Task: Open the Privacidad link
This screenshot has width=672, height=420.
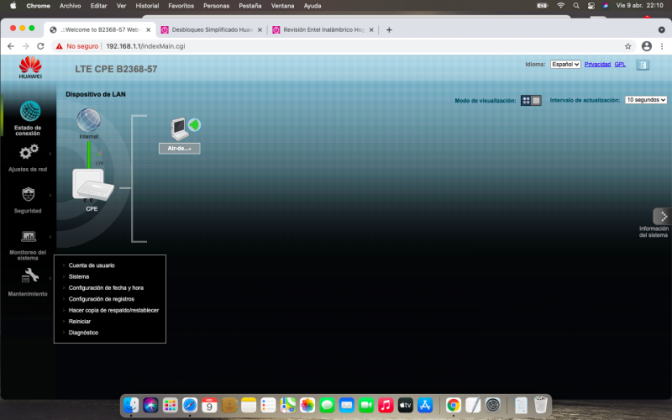Action: coord(597,64)
